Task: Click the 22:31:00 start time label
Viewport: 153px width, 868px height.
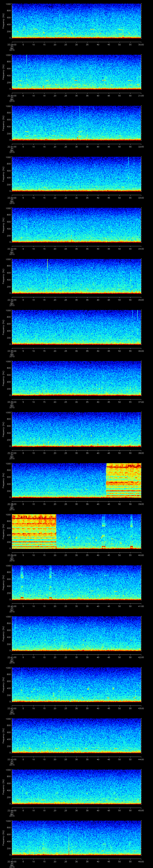Action: tap(12, 147)
